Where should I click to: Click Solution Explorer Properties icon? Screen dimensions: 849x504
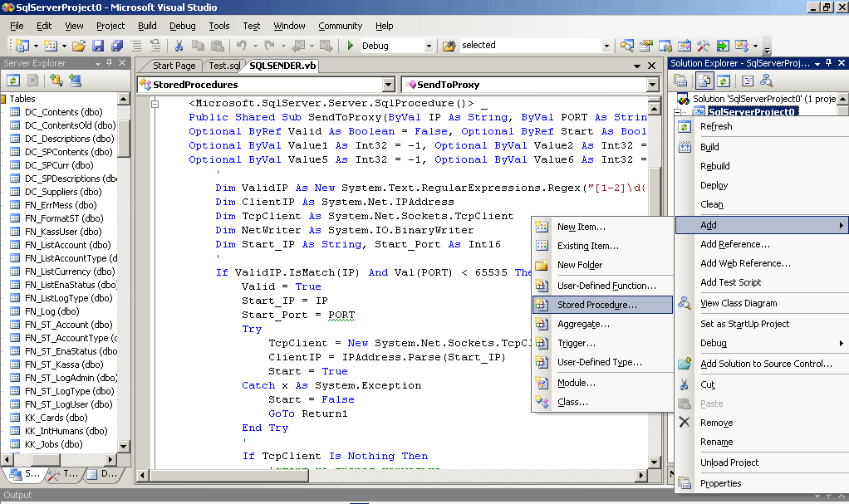coord(680,81)
